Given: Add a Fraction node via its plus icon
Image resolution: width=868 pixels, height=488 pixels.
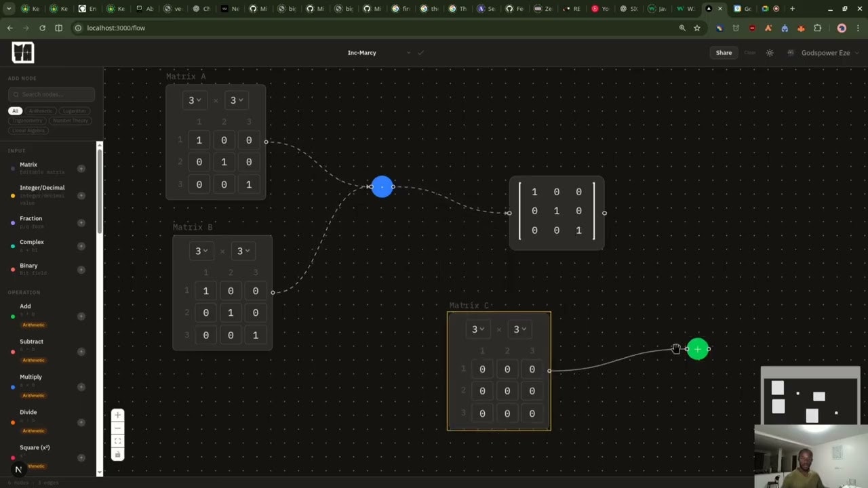Looking at the screenshot, I should (x=81, y=223).
